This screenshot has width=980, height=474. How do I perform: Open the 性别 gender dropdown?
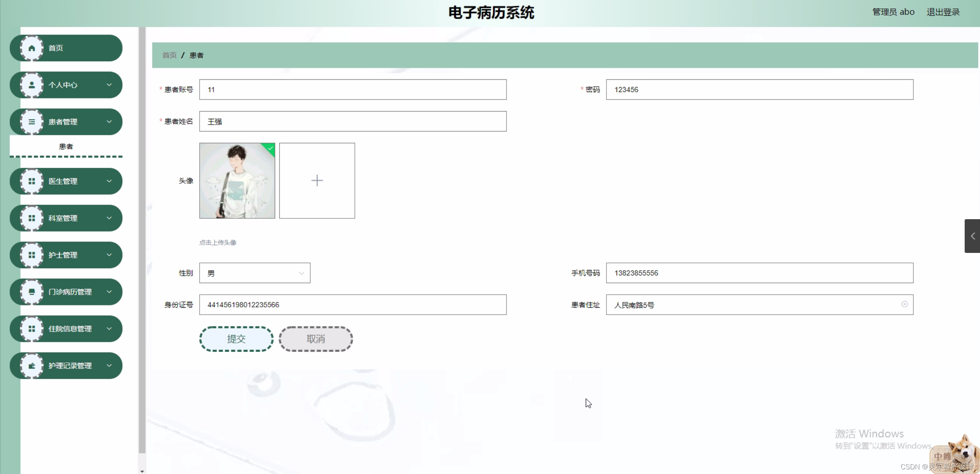click(255, 273)
